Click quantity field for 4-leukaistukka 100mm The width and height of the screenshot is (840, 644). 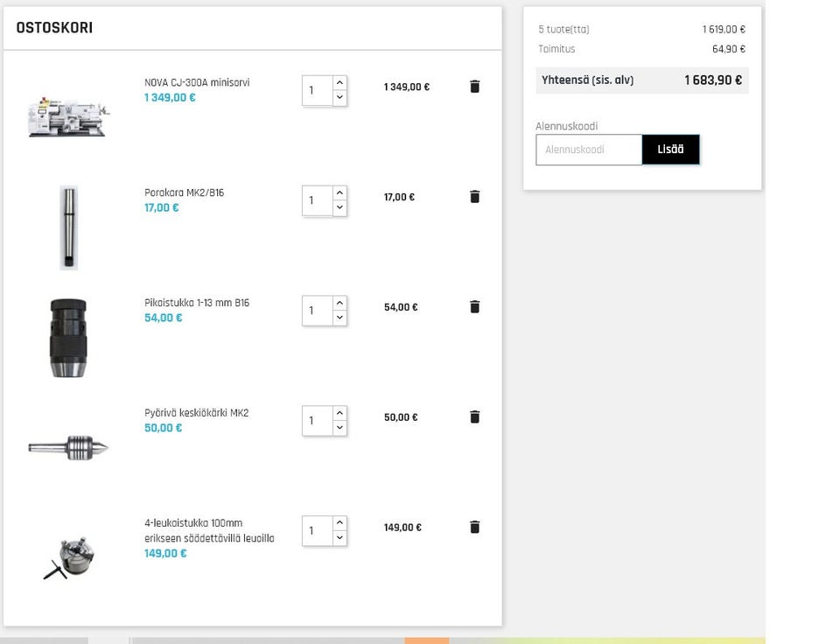click(x=317, y=531)
